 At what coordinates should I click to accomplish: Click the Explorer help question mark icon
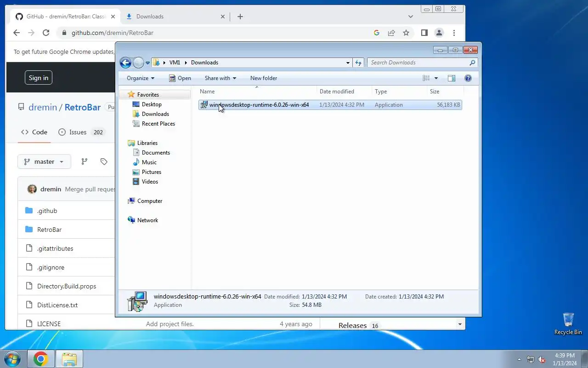pyautogui.click(x=468, y=78)
